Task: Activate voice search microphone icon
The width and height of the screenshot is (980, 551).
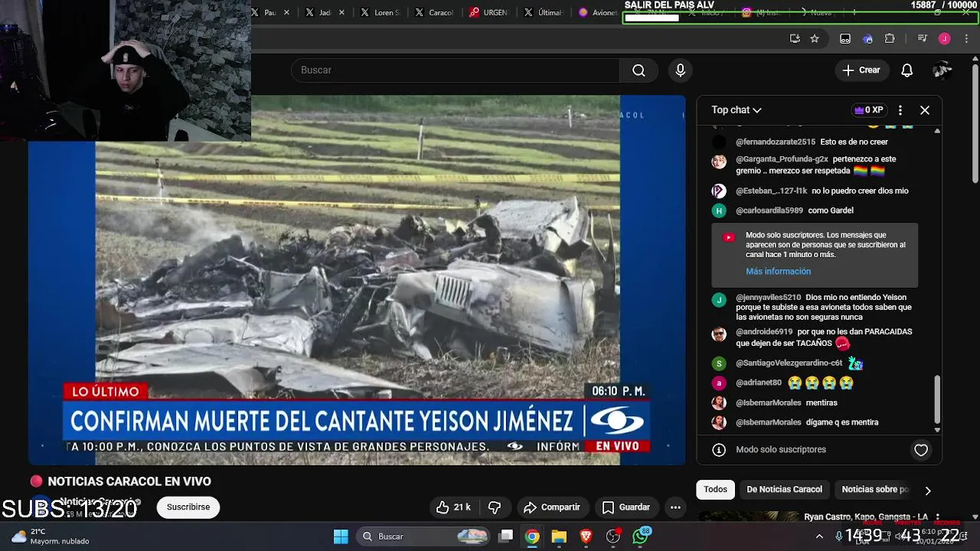Action: (x=680, y=70)
